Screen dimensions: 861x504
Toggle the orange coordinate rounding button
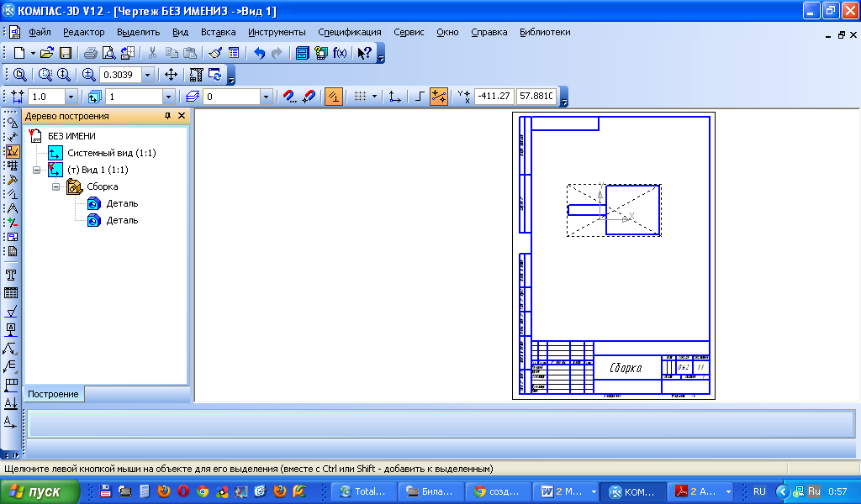439,97
